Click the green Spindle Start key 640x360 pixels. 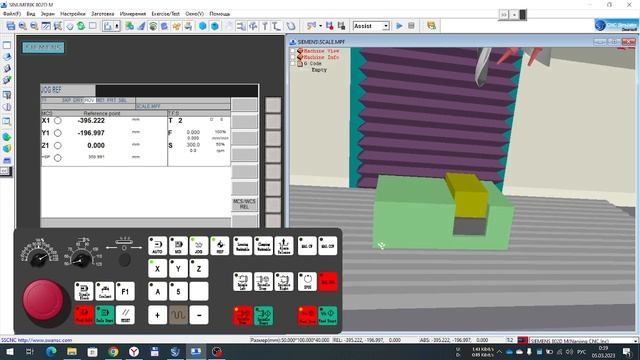click(263, 316)
